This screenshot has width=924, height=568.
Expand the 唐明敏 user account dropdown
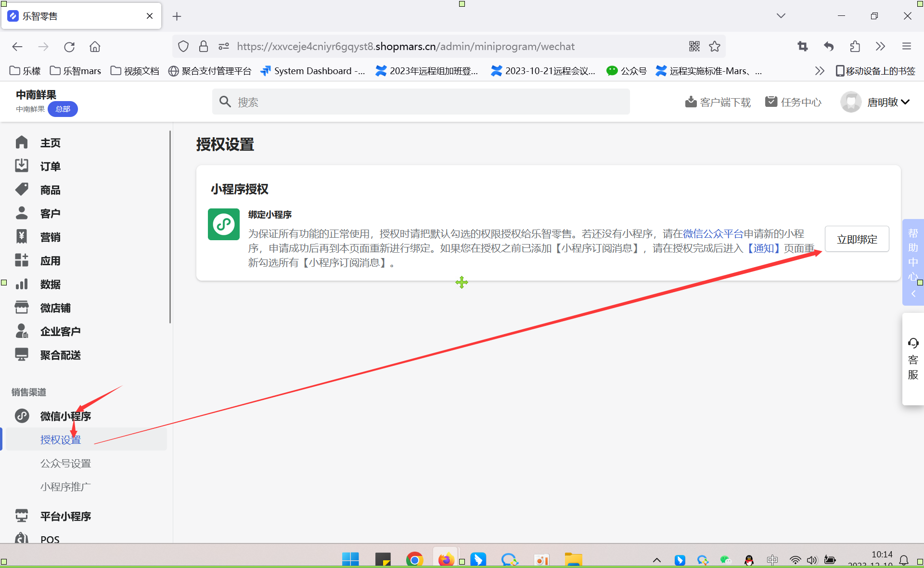pyautogui.click(x=888, y=102)
